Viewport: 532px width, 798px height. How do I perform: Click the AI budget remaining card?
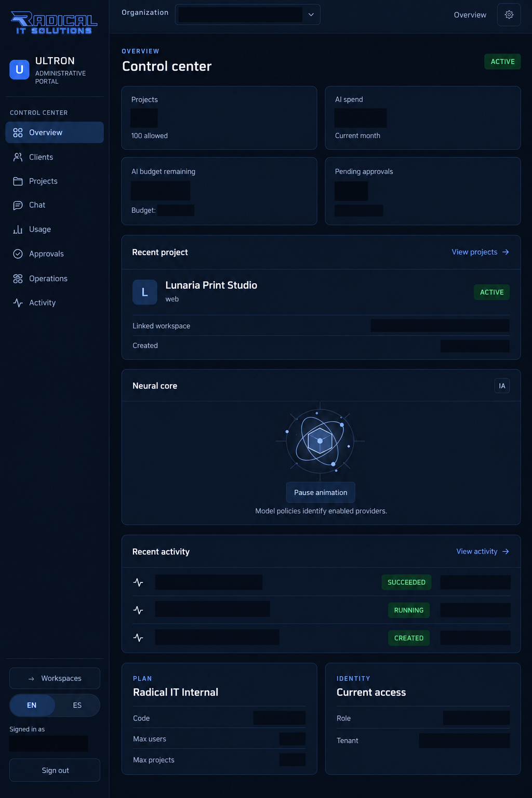(x=219, y=191)
